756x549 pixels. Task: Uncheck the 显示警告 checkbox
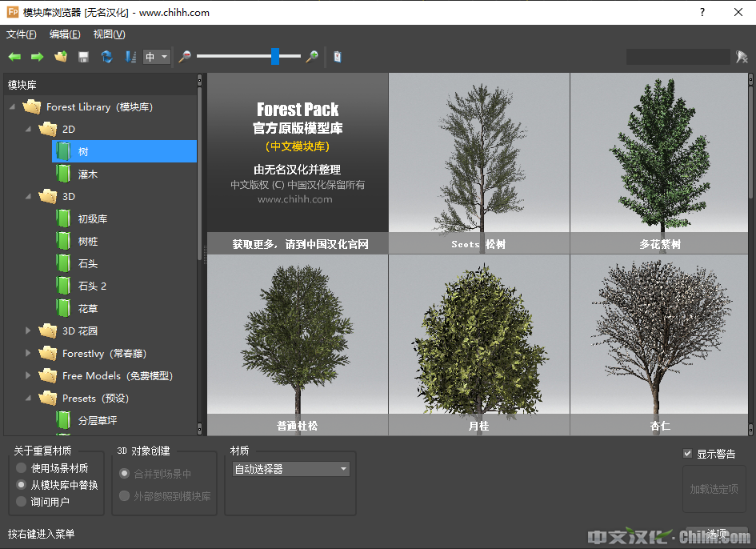pos(687,454)
